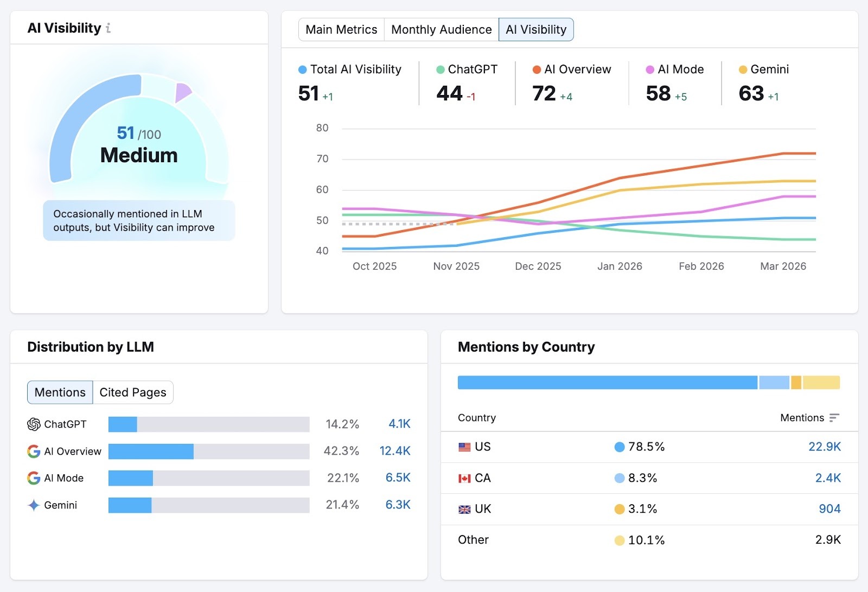The height and width of the screenshot is (592, 868).
Task: Click the info icon next to AI Visibility
Action: point(109,28)
